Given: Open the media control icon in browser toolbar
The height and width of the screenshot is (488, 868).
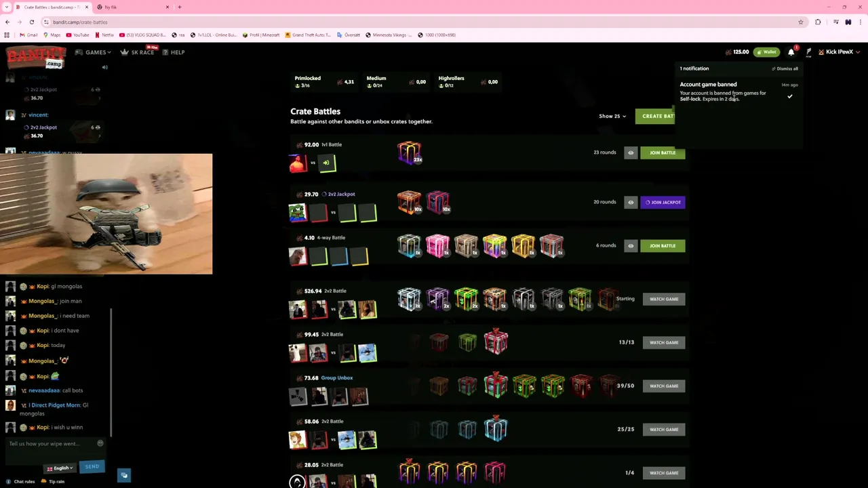Looking at the screenshot, I should coord(836,22).
